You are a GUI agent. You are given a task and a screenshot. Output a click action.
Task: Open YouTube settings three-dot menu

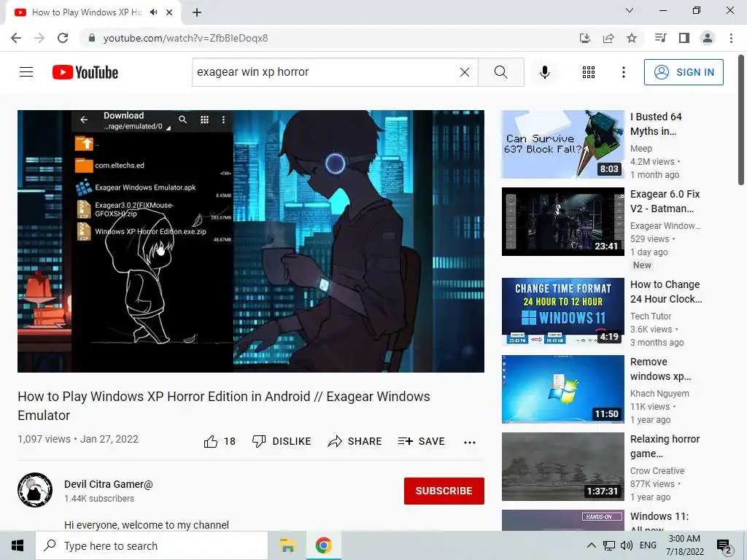623,72
